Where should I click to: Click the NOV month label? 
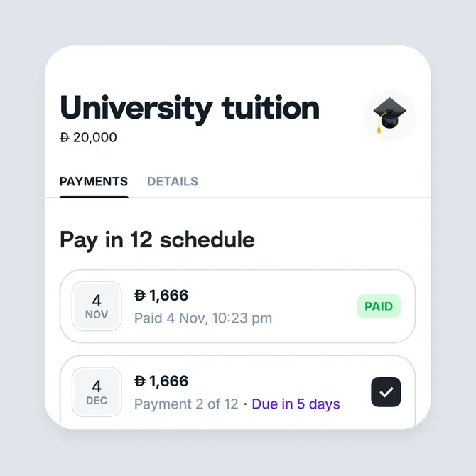(97, 315)
